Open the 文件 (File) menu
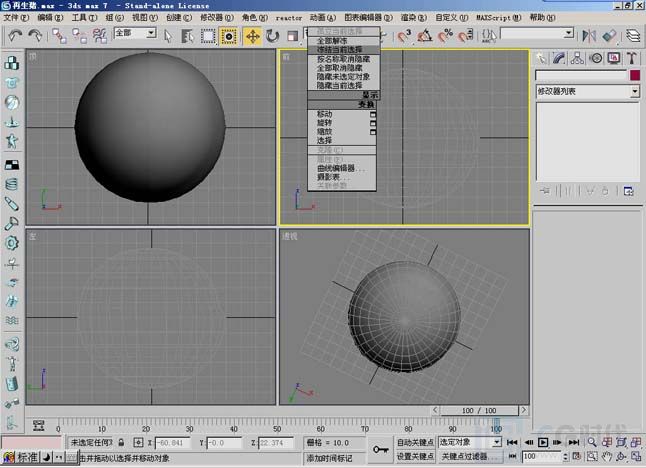This screenshot has width=646, height=468. tap(16, 17)
